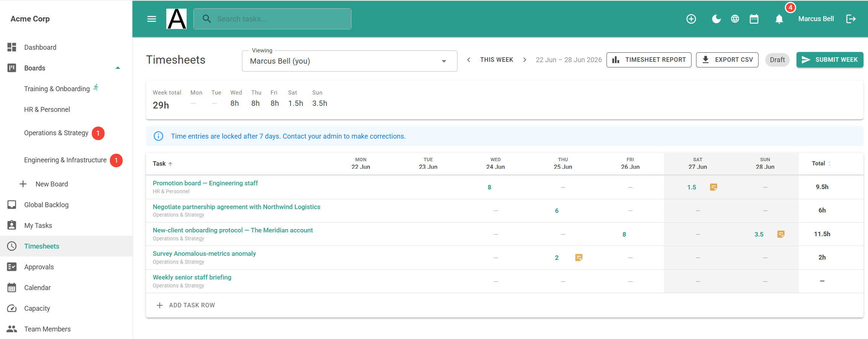Click the 11.5h total for Meridian account
The height and width of the screenshot is (339, 868).
tap(822, 234)
